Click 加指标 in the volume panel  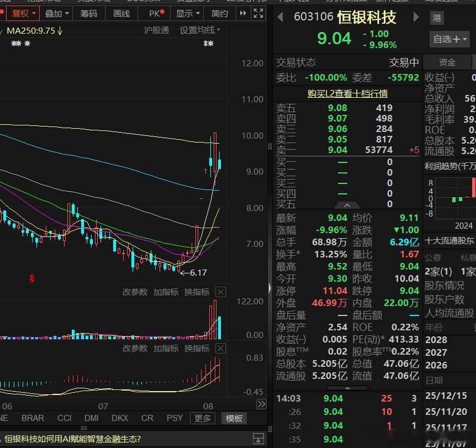[x=166, y=292]
